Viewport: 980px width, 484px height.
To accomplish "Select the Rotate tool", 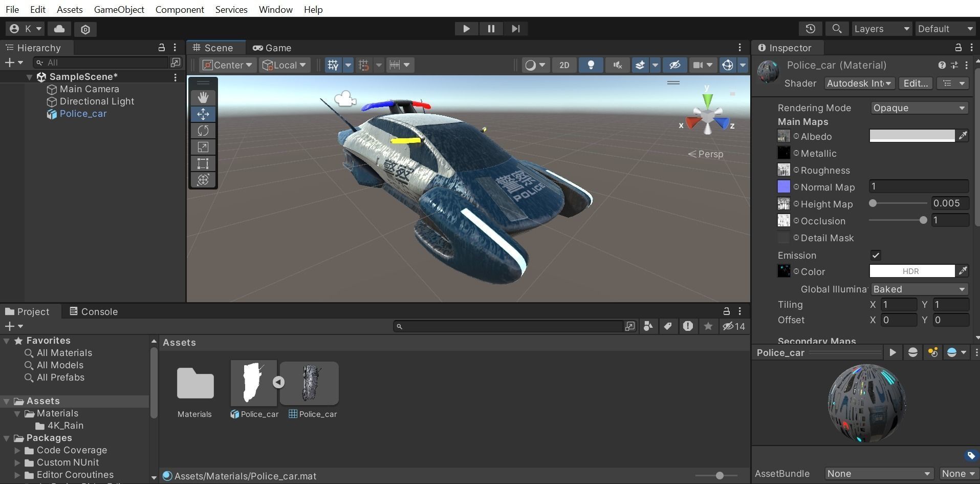I will click(x=203, y=131).
